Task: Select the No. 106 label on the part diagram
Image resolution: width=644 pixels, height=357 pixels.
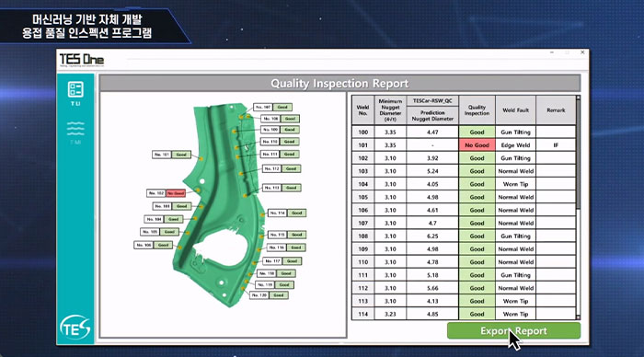Action: tap(154, 246)
